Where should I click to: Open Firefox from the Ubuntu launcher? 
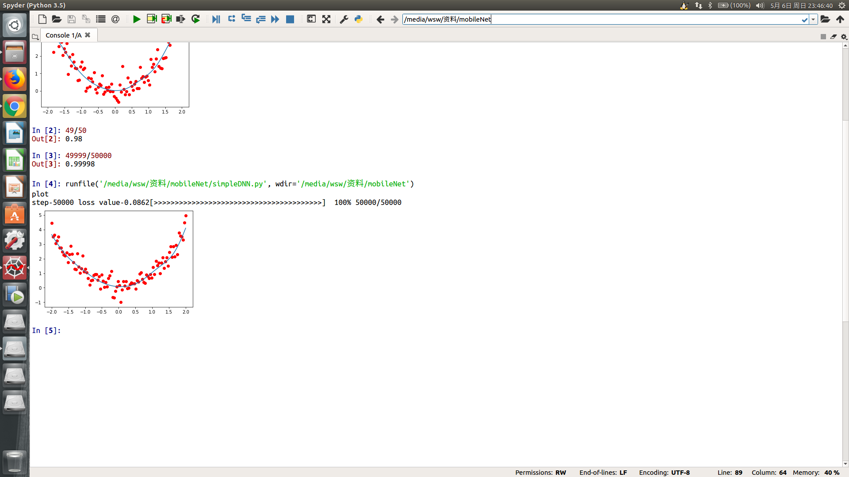point(15,79)
